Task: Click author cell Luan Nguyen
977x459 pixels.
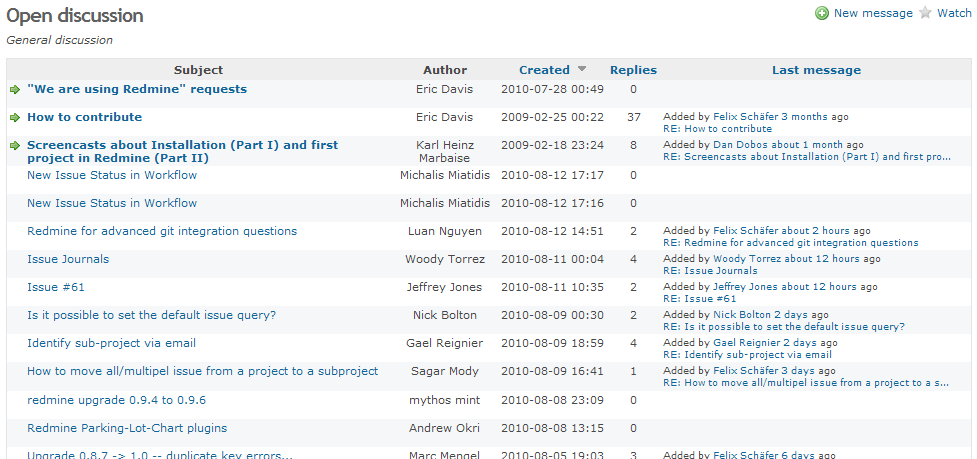Action: tap(444, 231)
